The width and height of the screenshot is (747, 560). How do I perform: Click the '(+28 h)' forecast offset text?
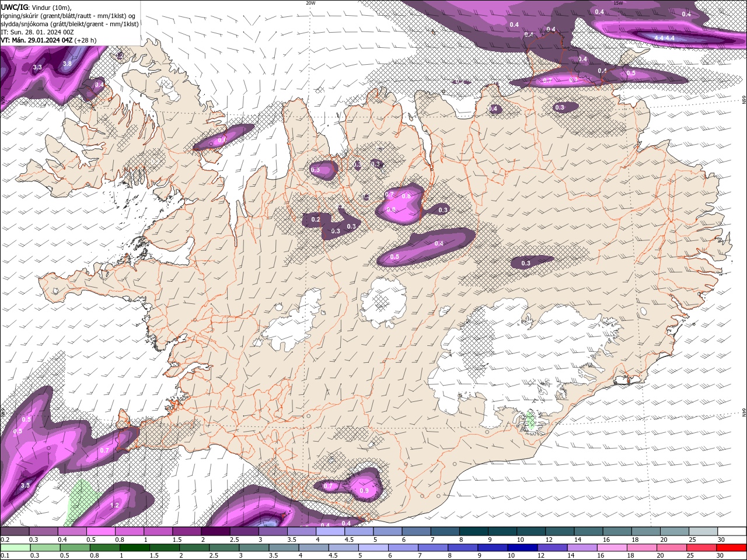click(85, 40)
